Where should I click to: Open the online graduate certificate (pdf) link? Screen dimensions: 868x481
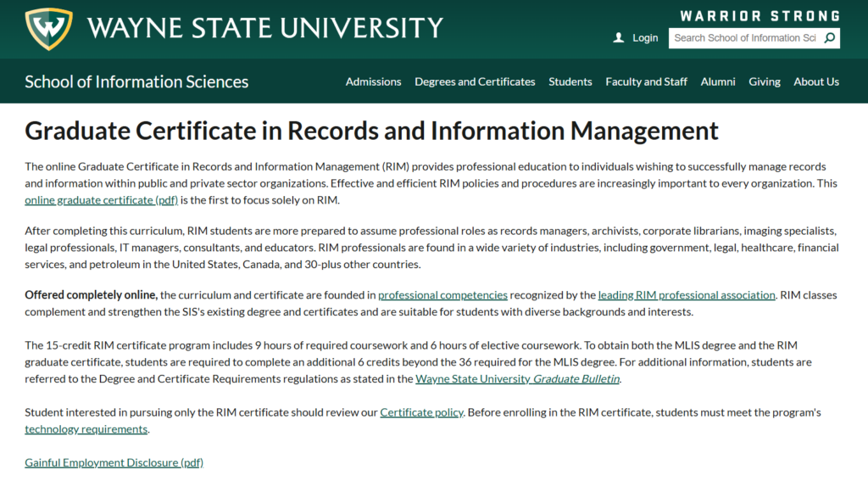[102, 200]
